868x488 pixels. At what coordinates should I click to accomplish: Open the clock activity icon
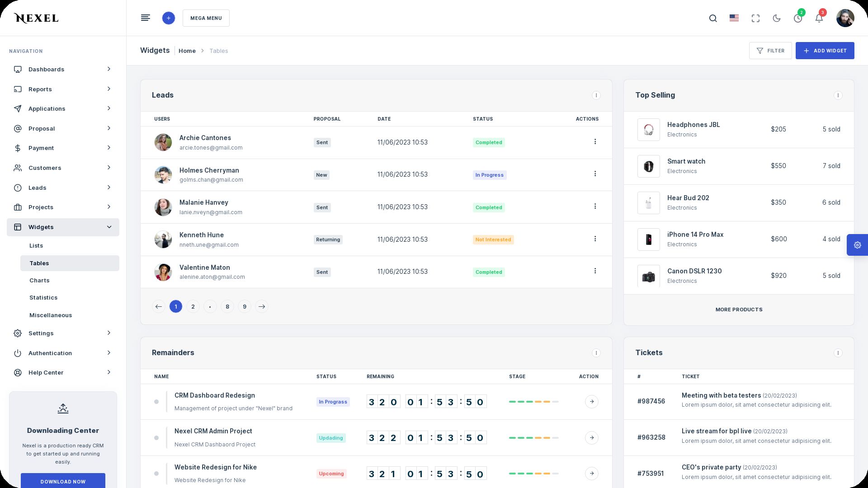click(798, 19)
